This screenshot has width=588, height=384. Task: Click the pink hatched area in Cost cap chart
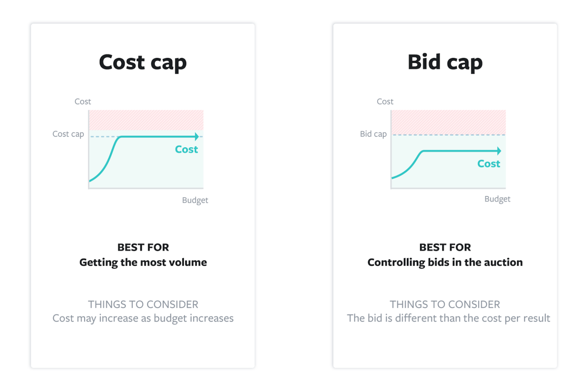click(x=146, y=120)
